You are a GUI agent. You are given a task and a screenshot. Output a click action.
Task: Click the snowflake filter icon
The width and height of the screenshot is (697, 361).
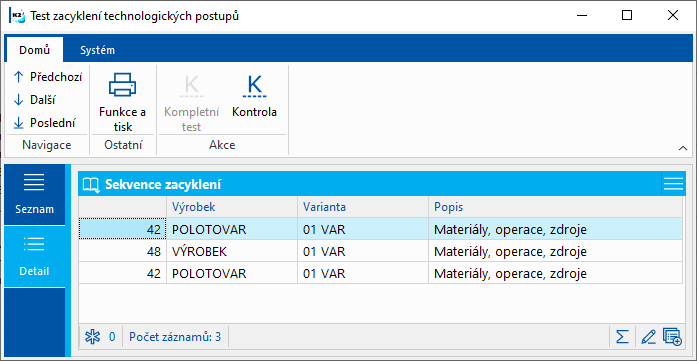92,337
